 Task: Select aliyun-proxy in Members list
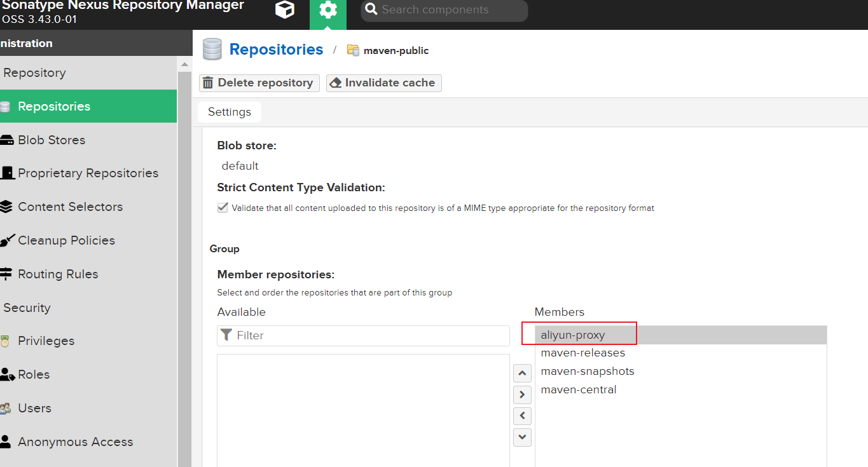tap(680, 335)
